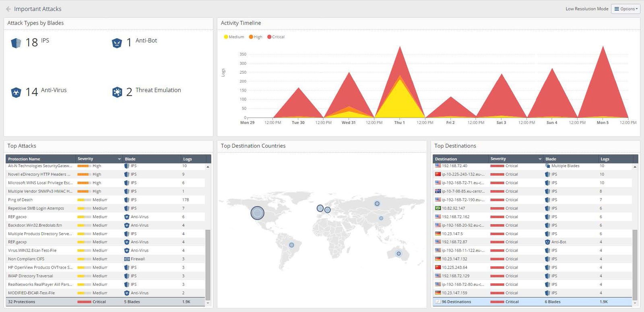Click the Anti-Virus blade icon
The width and height of the screenshot is (644, 312).
16,93
